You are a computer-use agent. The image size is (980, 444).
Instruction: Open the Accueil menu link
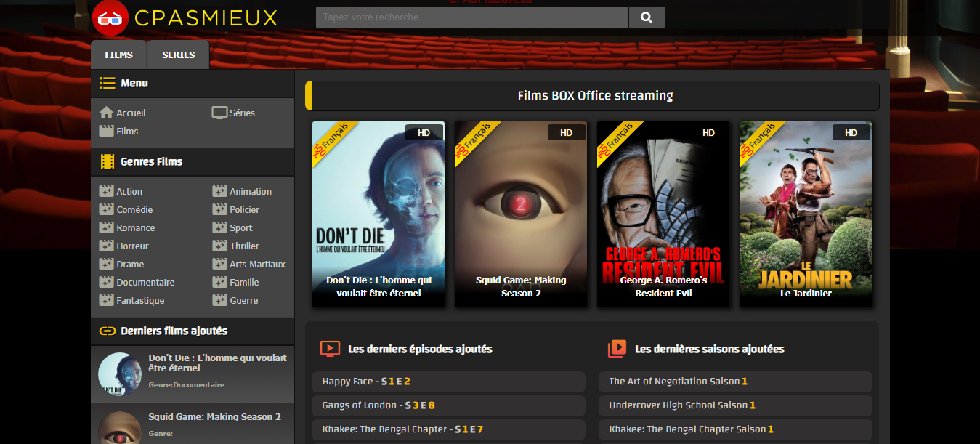click(x=131, y=113)
